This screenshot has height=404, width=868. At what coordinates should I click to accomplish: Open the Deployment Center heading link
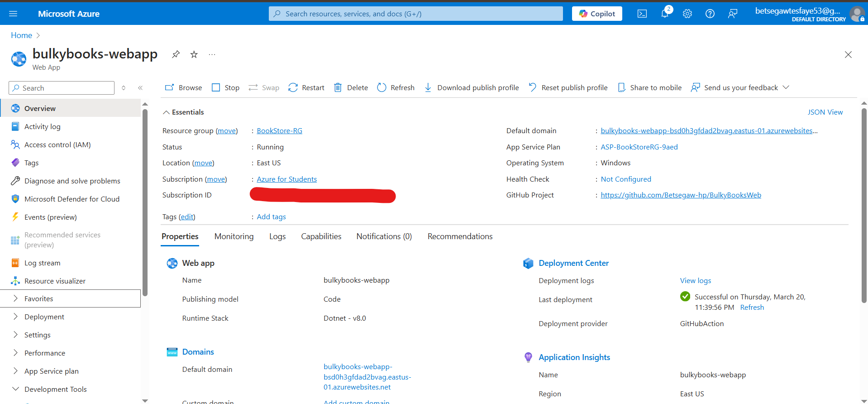point(573,263)
